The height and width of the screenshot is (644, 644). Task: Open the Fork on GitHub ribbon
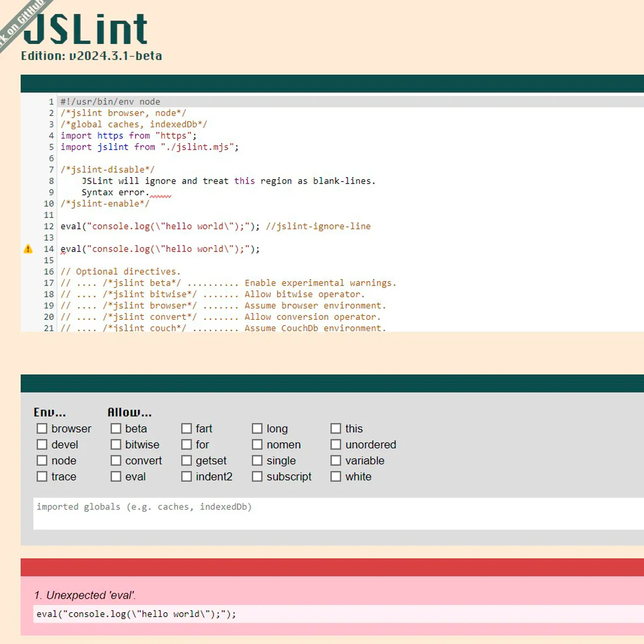pos(21,23)
